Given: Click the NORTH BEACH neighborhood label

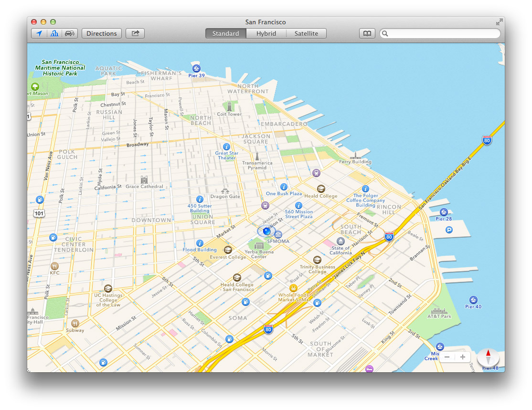Looking at the screenshot, I should tap(201, 120).
